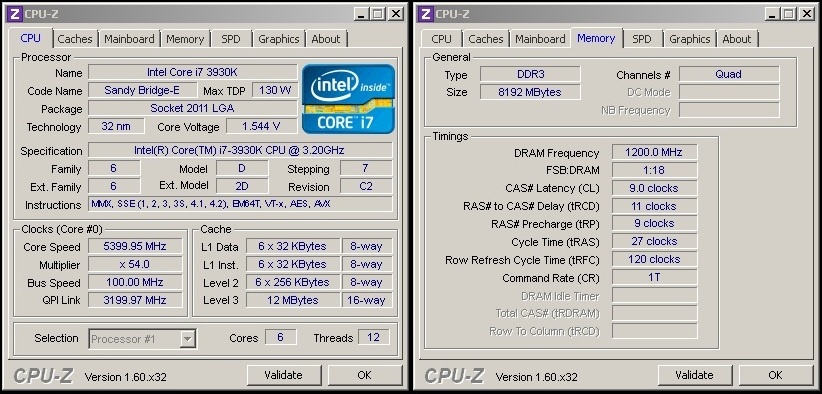Close the right CPU-Z window
822x394 pixels.
coord(806,14)
